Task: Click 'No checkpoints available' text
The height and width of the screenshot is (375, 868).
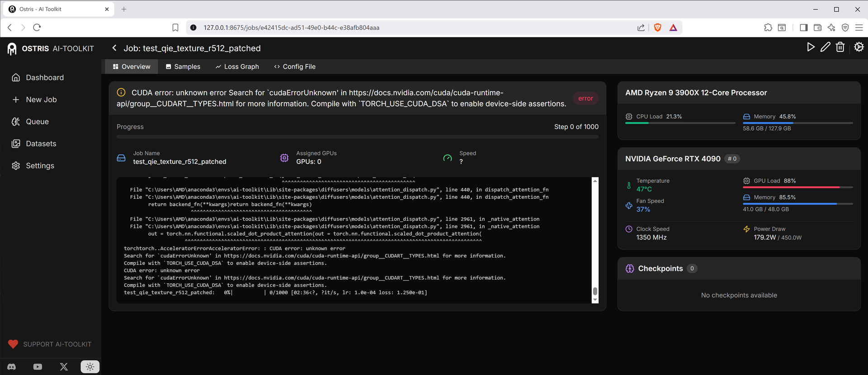Action: (x=739, y=295)
